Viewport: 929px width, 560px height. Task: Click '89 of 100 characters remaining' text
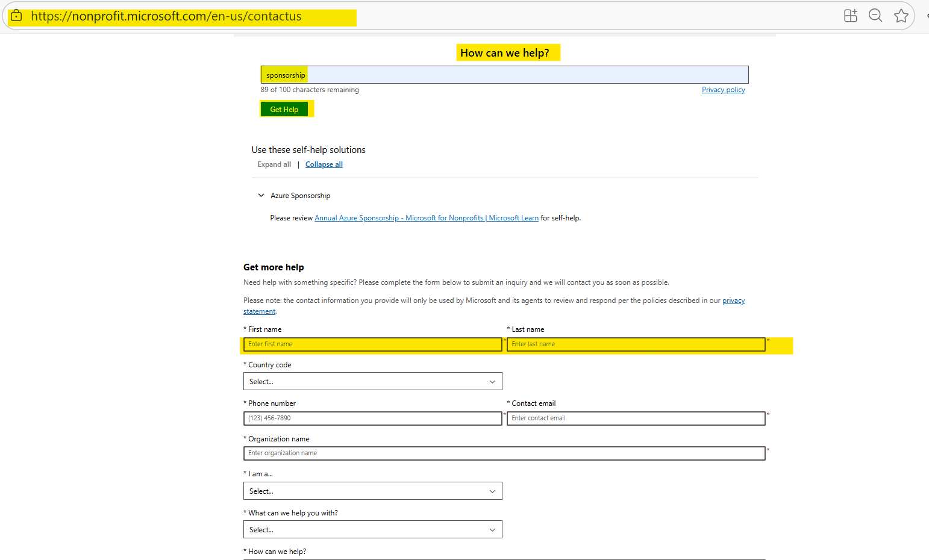310,90
